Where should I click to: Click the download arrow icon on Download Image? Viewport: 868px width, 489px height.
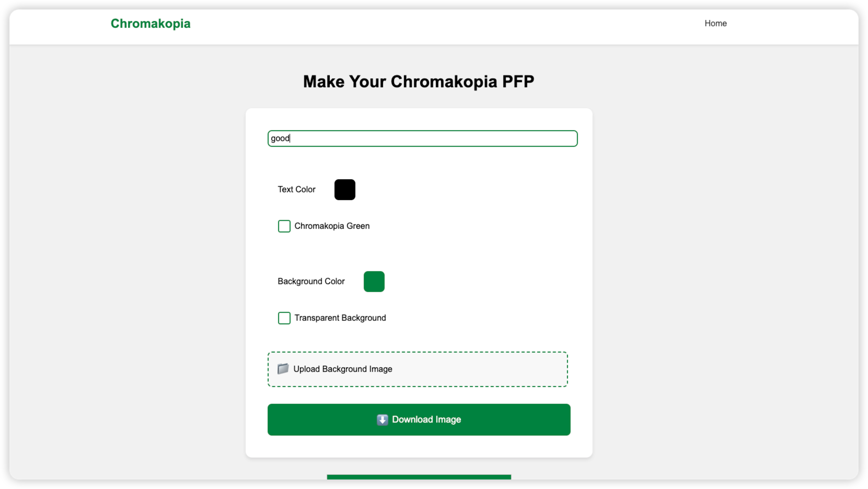(382, 420)
